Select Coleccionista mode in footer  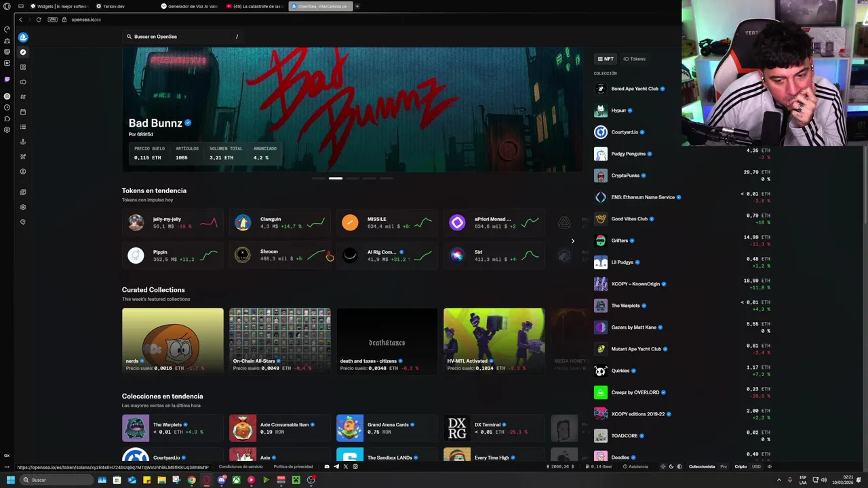702,466
